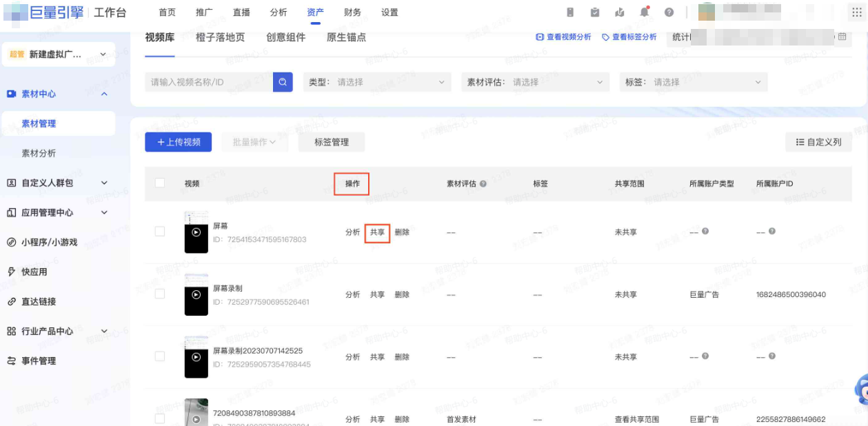Open the help question mark icon
868x426 pixels.
coord(669,12)
